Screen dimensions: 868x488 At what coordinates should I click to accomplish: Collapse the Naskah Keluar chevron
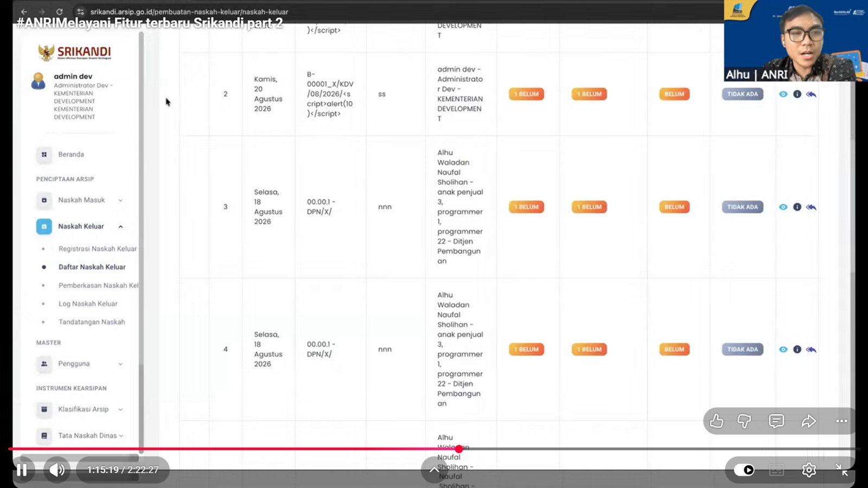[x=120, y=226]
